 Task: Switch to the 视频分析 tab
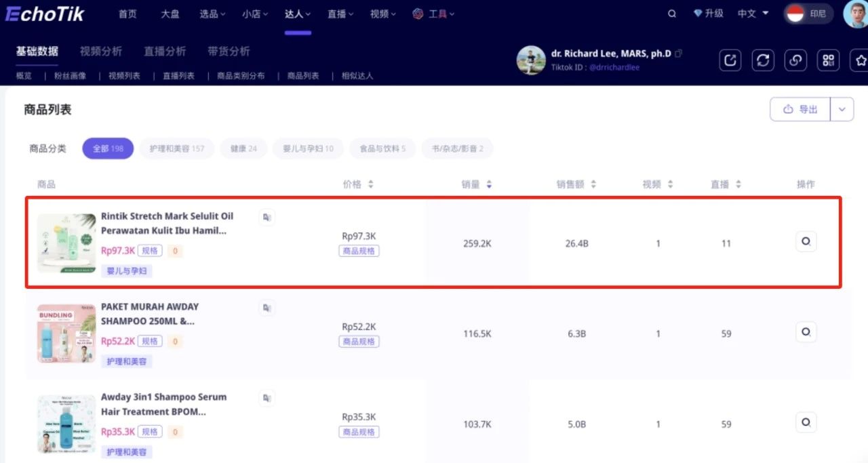click(x=101, y=52)
